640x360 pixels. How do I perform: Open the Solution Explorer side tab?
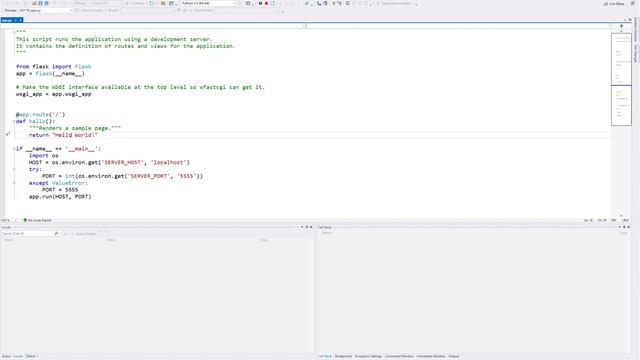point(636,29)
